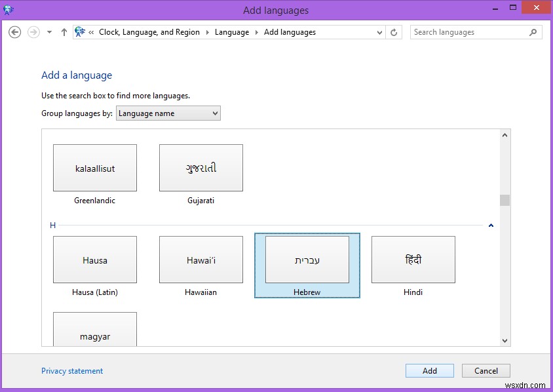Click the search magnifier icon
Viewport: 553px width, 392px height.
[x=533, y=31]
